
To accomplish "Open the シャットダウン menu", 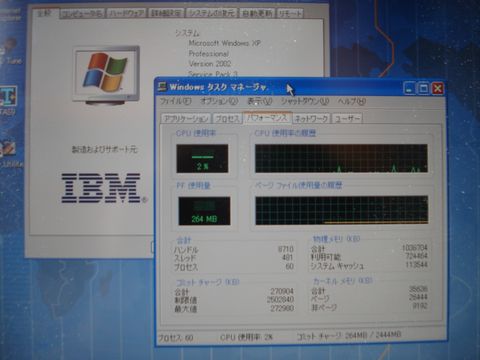I will 305,101.
